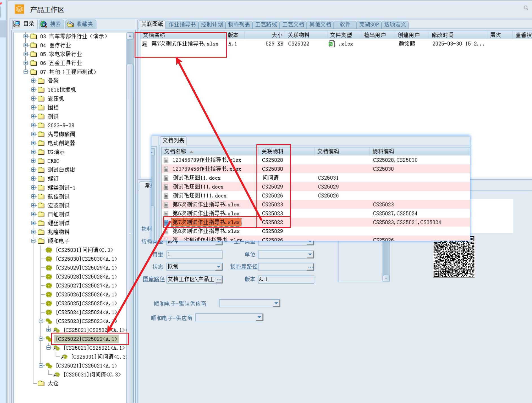Expand the 05 家电家居行业 folder
The width and height of the screenshot is (532, 403).
pyautogui.click(x=26, y=54)
